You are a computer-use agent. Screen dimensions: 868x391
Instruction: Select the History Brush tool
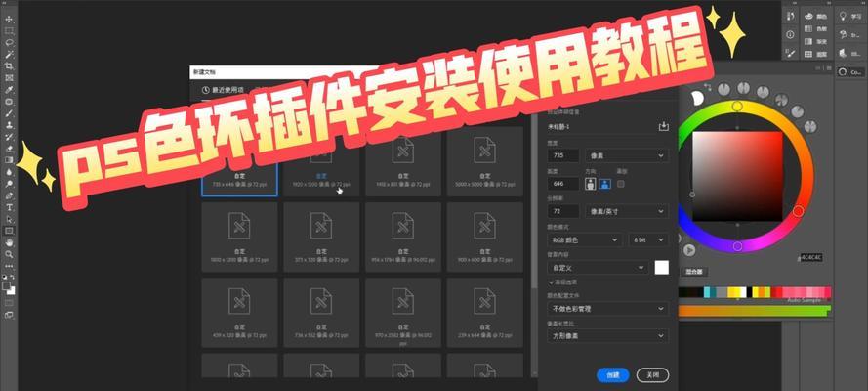click(10, 137)
